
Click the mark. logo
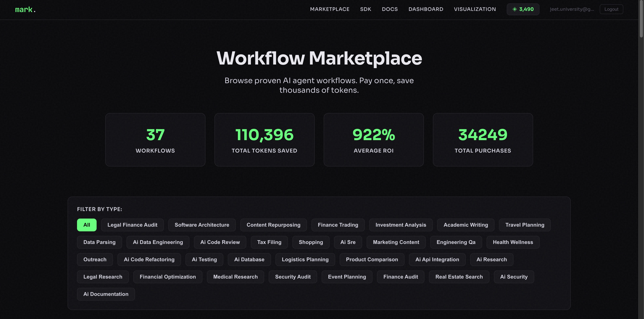25,9
